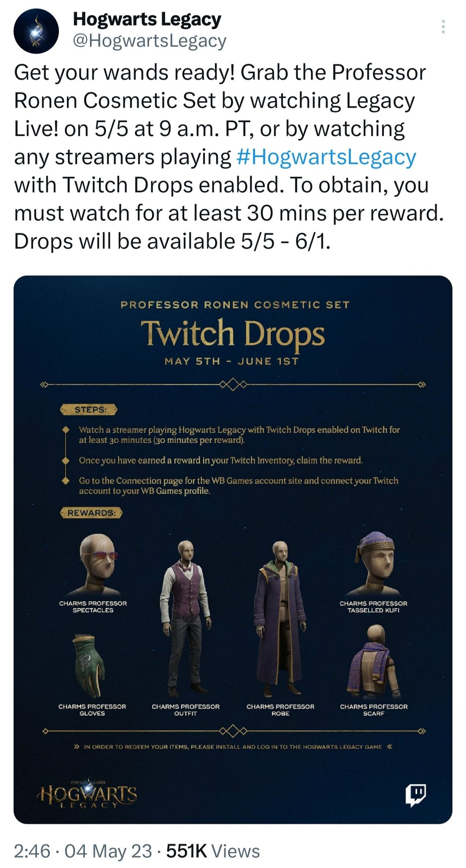This screenshot has height=868, width=466.
Task: Click the Hogwarts Legacy logo in the graphic
Action: tap(87, 794)
